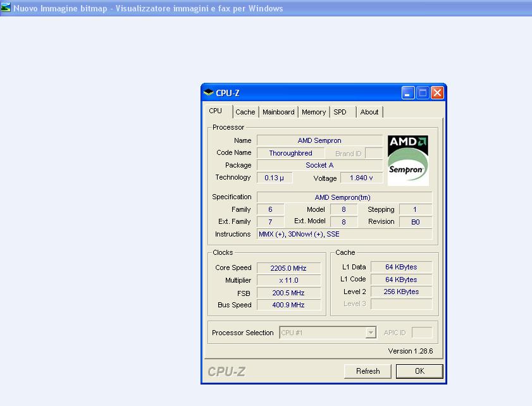Click the Multiplier value x 11.0
532x406 pixels.
click(x=288, y=280)
